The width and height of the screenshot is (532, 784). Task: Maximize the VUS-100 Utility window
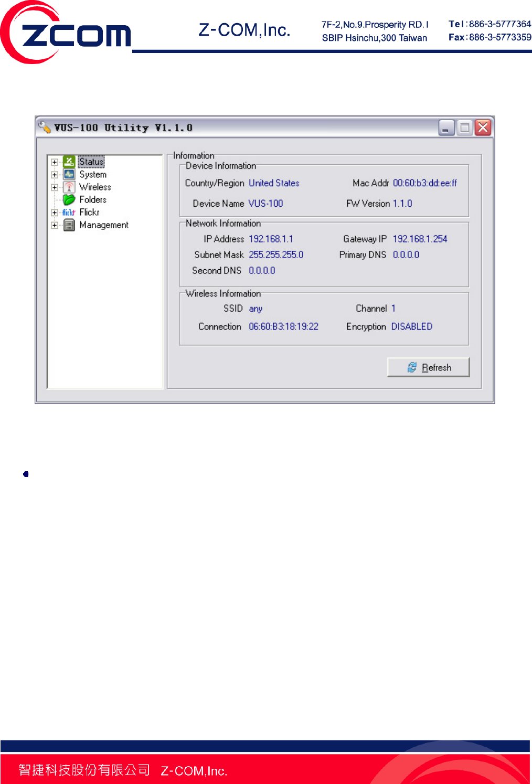pyautogui.click(x=465, y=128)
